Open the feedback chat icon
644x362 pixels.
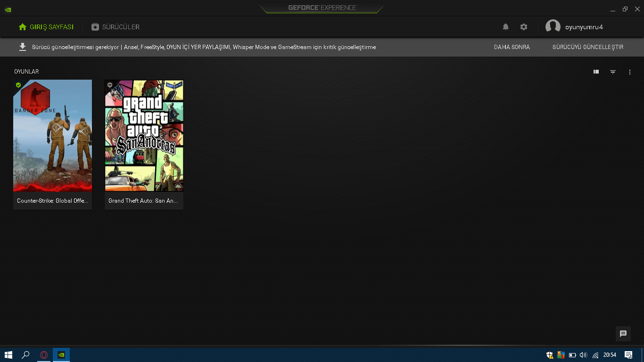pos(623,334)
